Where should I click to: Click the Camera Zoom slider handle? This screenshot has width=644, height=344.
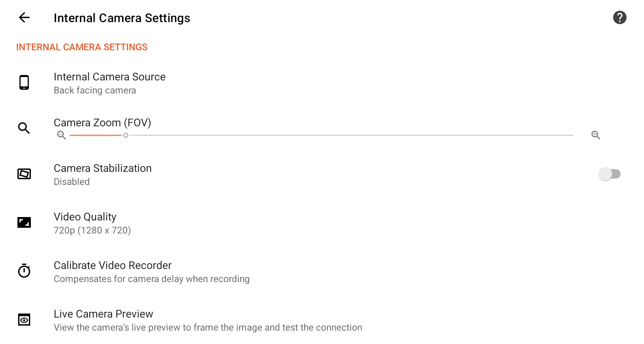pos(126,135)
